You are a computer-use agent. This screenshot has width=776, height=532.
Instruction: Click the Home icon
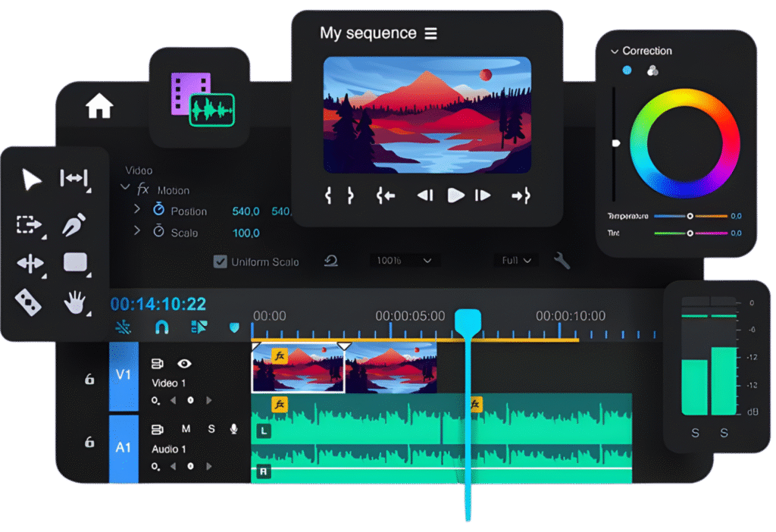coord(99,106)
